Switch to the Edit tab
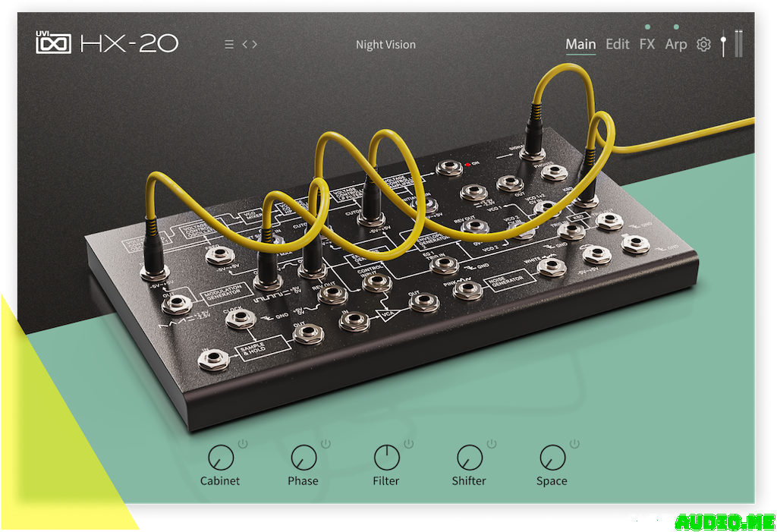 point(618,44)
